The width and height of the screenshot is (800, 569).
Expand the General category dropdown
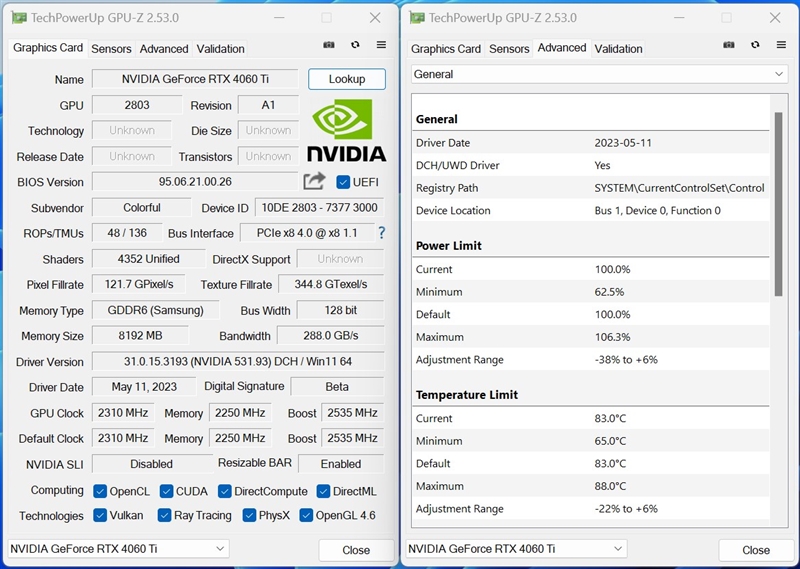[x=599, y=75]
